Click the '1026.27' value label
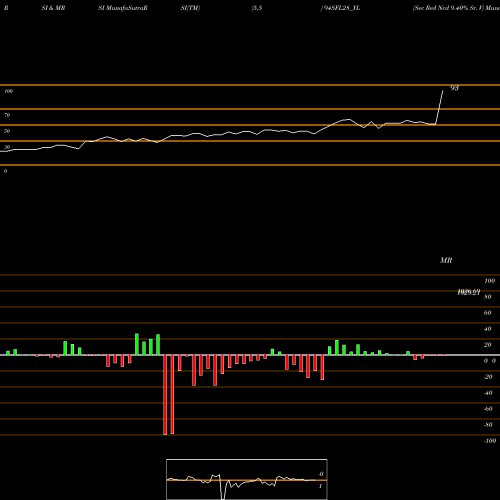This screenshot has height=500, width=500. click(469, 292)
